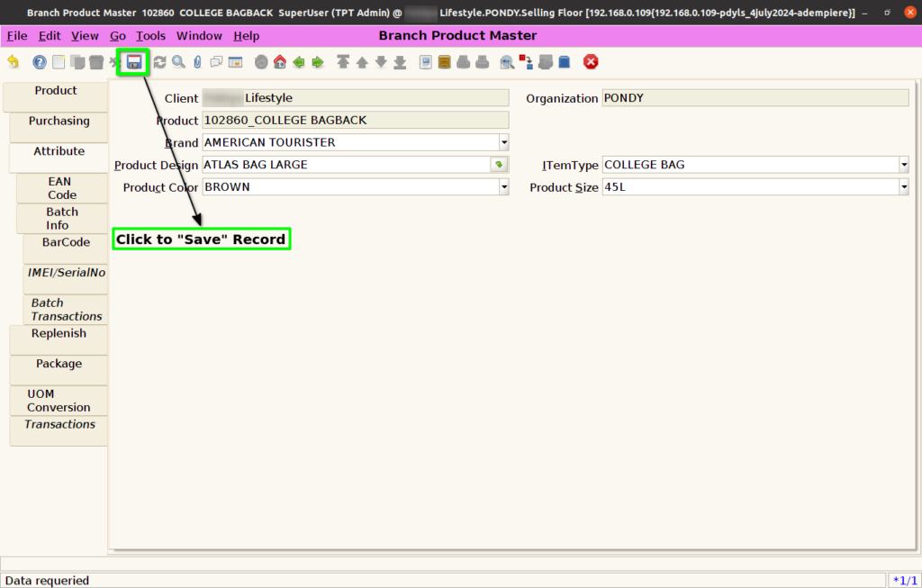
Task: Click the BROWN product color field
Action: click(x=351, y=187)
